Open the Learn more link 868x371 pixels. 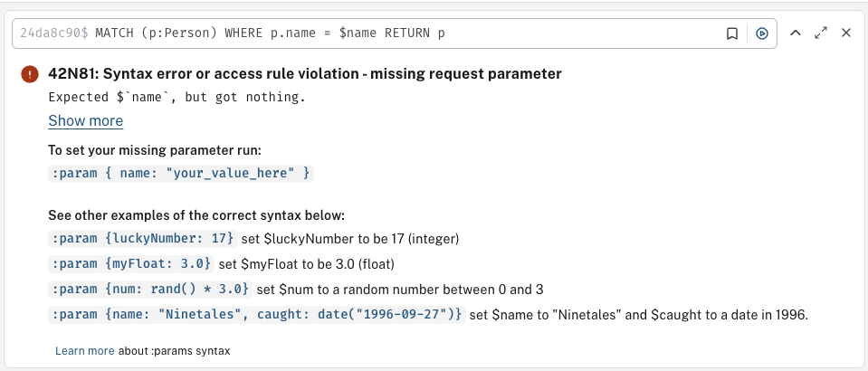coord(84,350)
